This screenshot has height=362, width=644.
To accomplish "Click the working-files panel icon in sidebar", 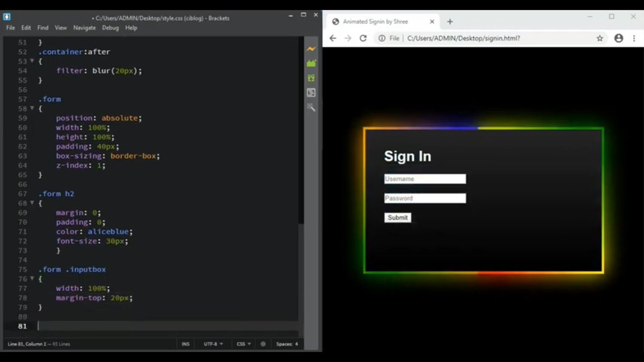I will click(311, 92).
